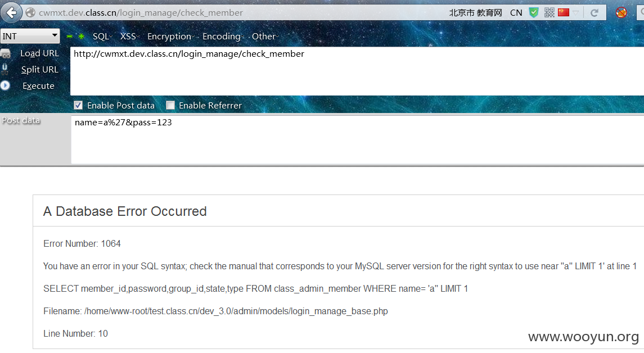Click the Execute play icon

5,85
